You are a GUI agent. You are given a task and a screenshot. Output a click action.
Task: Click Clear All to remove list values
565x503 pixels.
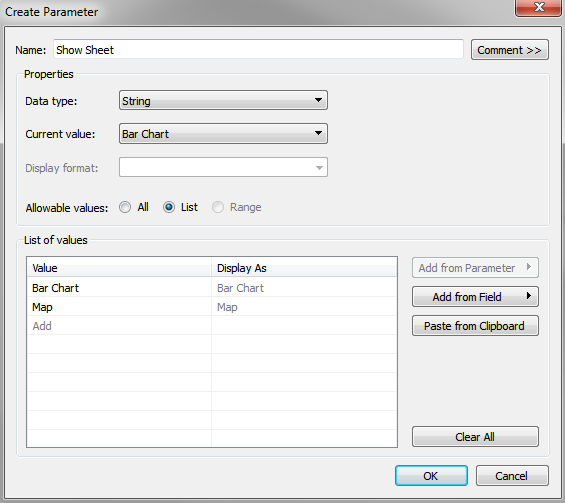pos(475,437)
